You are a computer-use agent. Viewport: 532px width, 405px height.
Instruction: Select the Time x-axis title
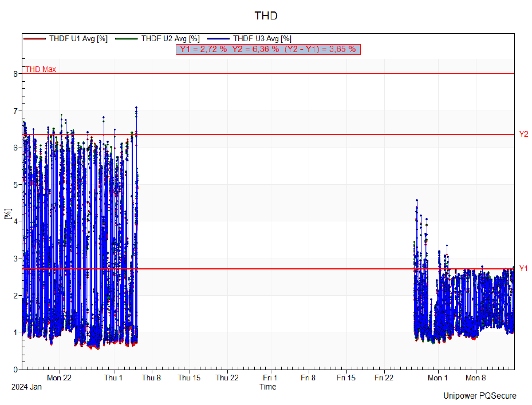point(267,387)
